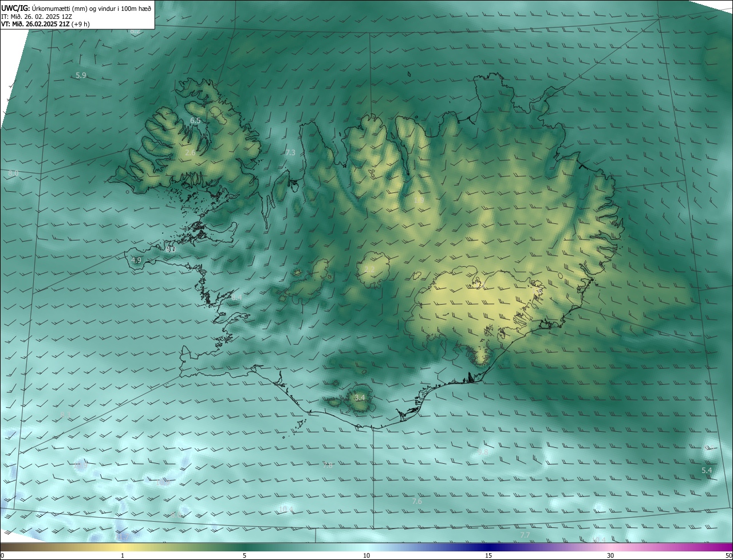Image resolution: width=733 pixels, height=560 pixels.
Task: Click the 4.9 value label on the western peninsula
Action: point(136,260)
